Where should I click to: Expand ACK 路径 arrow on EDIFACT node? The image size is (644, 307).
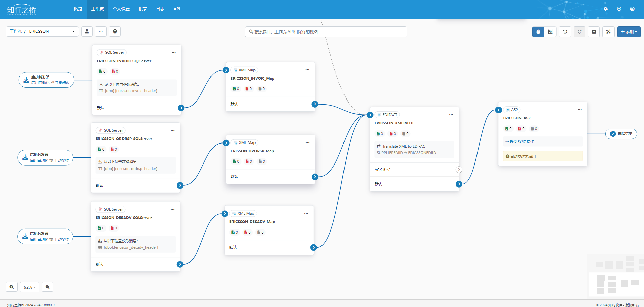459,170
